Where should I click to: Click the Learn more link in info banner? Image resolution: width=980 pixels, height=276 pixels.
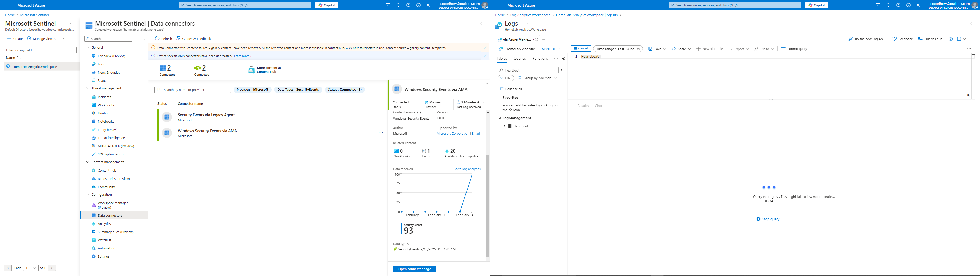[x=243, y=56]
